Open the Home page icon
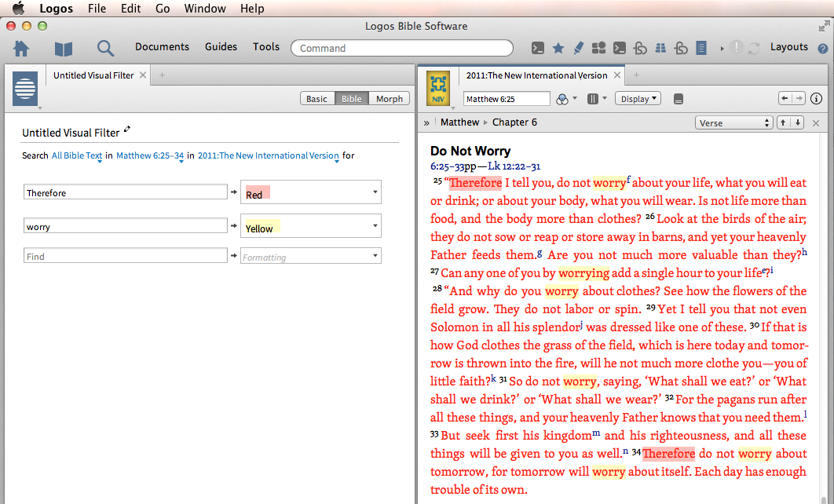The width and height of the screenshot is (834, 504). pyautogui.click(x=21, y=49)
